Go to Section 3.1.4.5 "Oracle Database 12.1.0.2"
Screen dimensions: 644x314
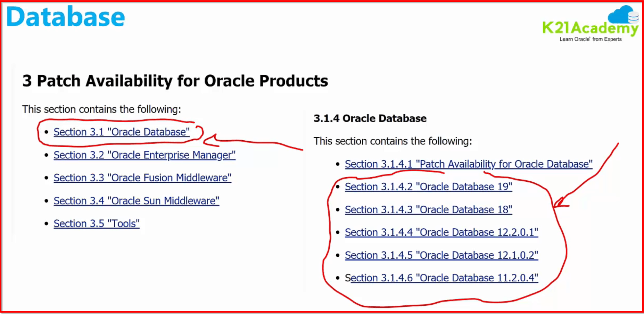(441, 255)
